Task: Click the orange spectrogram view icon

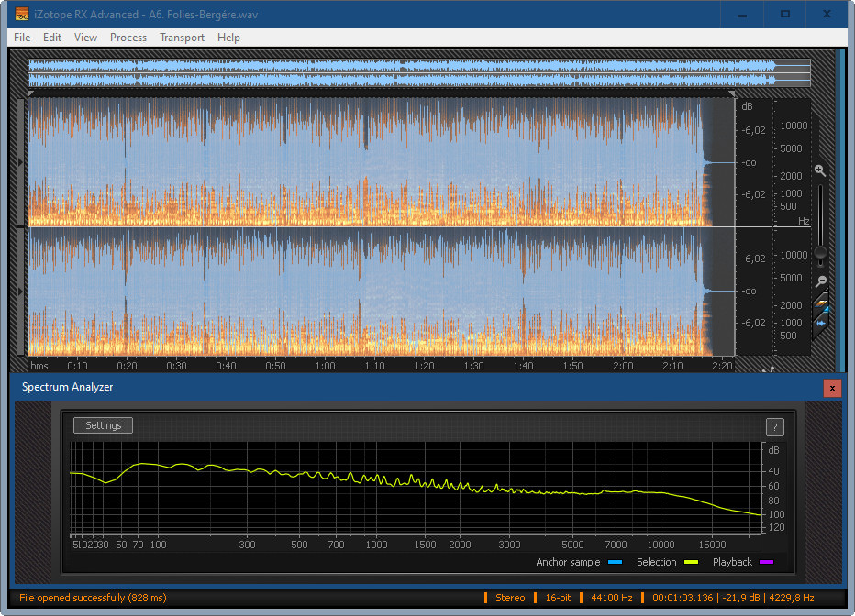Action: [821, 302]
